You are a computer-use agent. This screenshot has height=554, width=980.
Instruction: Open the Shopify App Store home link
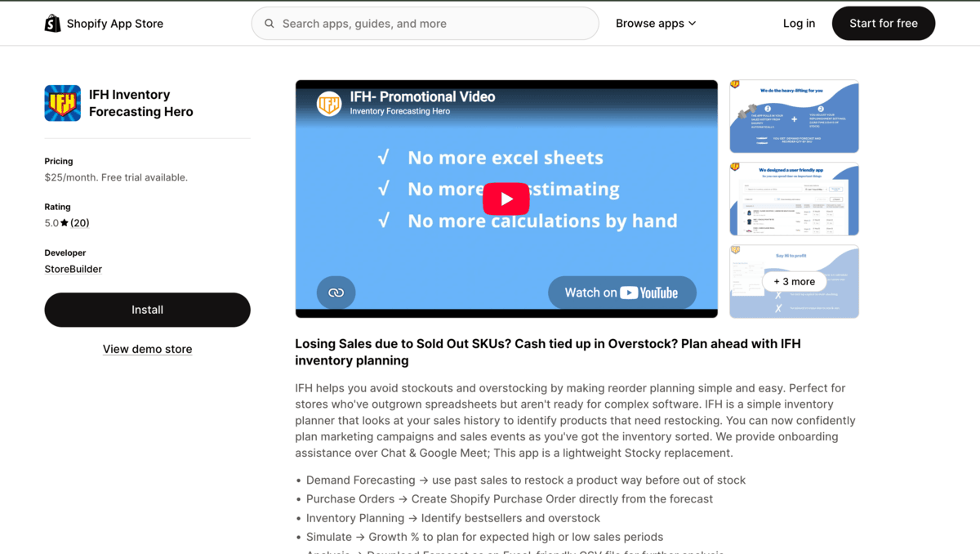tap(104, 24)
